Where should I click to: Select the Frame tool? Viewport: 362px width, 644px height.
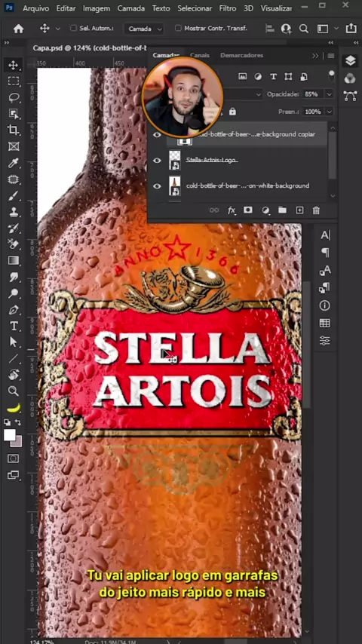click(14, 146)
